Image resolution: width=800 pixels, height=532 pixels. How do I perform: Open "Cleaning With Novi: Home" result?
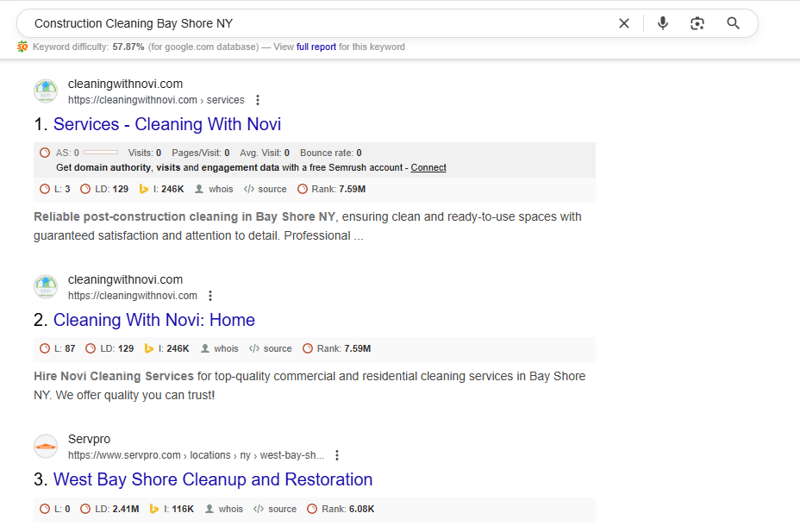[154, 320]
